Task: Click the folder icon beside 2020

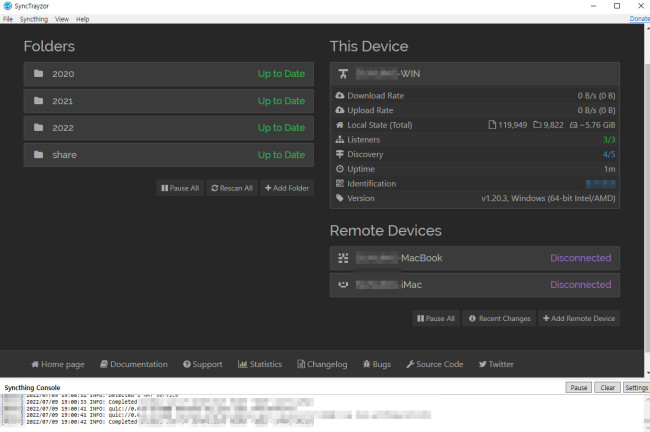Action: pos(39,74)
